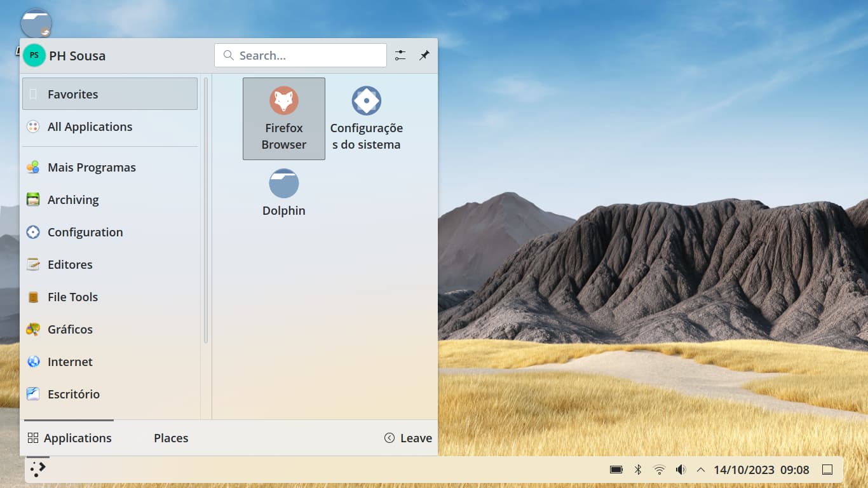Open launcher configuration sliders button
The height and width of the screenshot is (488, 868).
(x=400, y=55)
